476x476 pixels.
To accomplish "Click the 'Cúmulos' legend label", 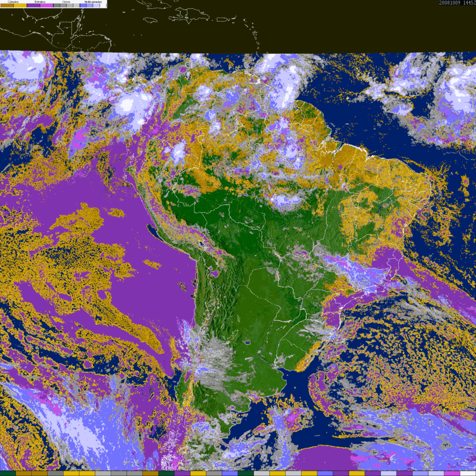I will pyautogui.click(x=13, y=2).
